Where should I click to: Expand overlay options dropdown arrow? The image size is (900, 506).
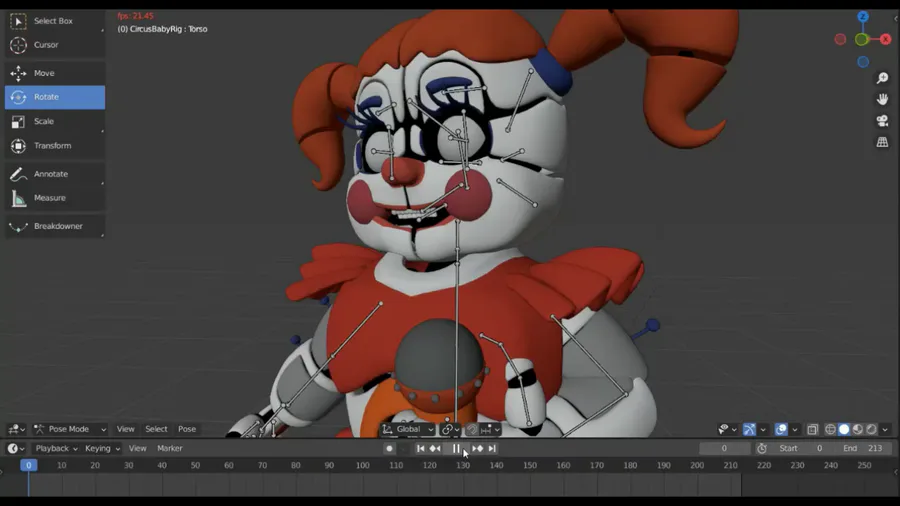pyautogui.click(x=795, y=430)
